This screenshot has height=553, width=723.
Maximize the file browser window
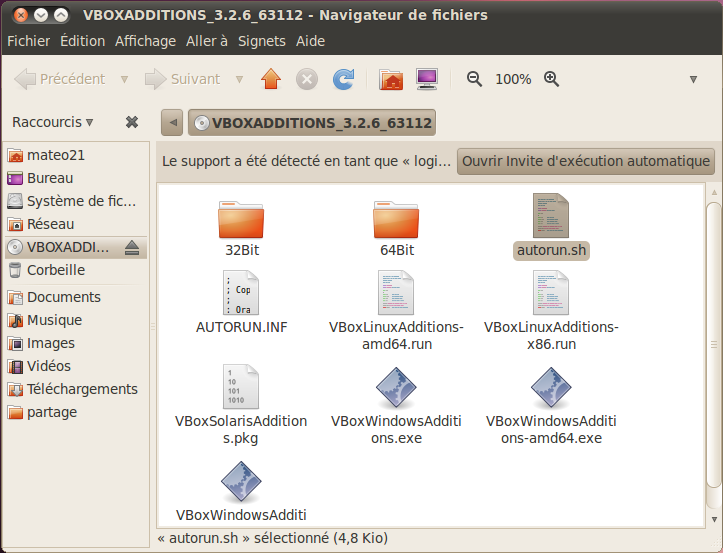(61, 15)
